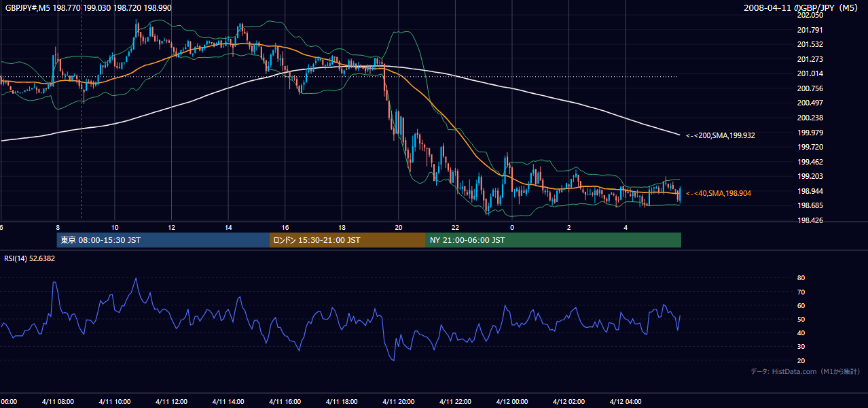Click hour tick 0 below the price chart
This screenshot has height=408, width=868.
[511, 227]
